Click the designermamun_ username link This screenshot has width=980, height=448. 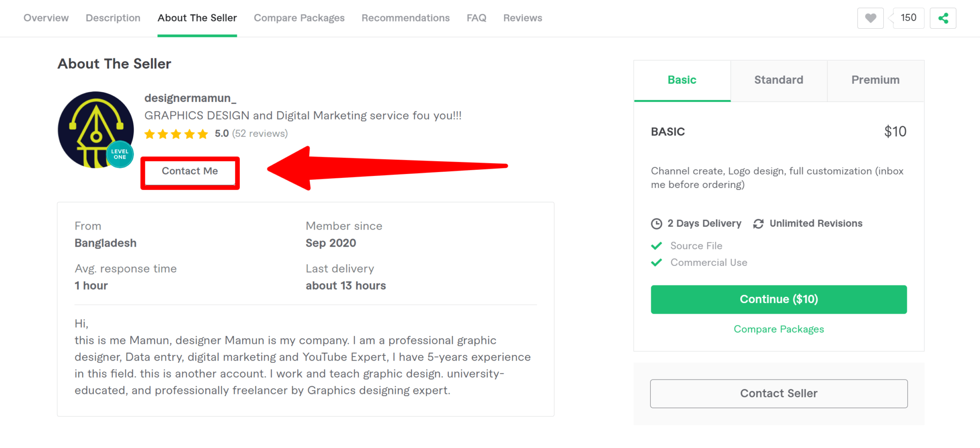(190, 98)
